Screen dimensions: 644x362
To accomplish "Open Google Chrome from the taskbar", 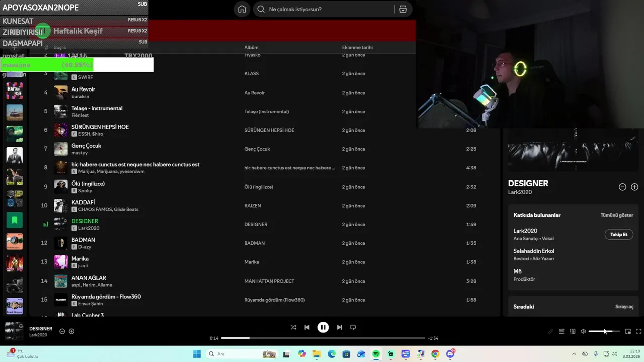I will (x=435, y=354).
